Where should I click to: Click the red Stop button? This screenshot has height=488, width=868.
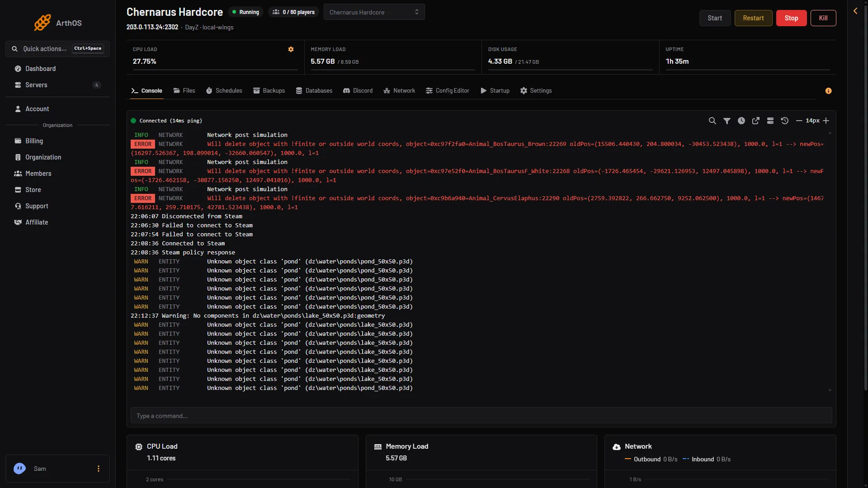(791, 18)
